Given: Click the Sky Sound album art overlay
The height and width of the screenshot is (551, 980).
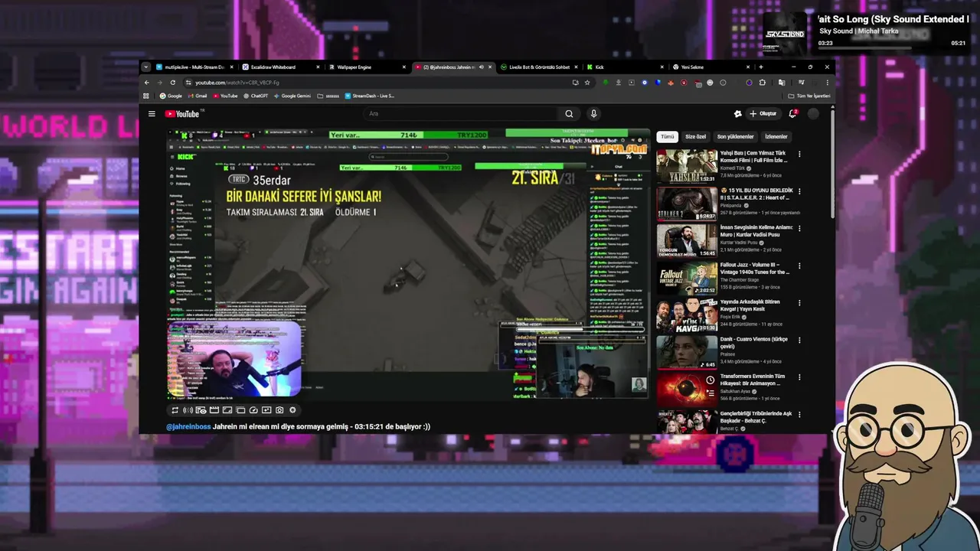Looking at the screenshot, I should 785,34.
